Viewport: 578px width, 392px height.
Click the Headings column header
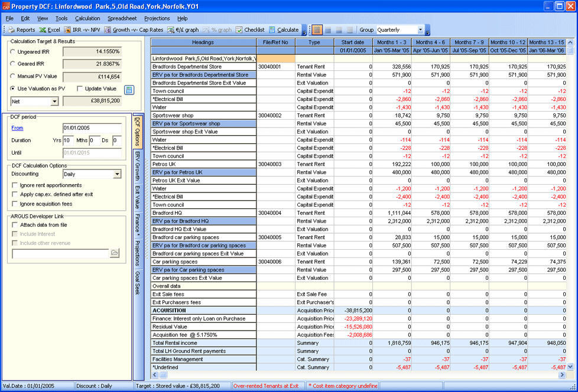click(203, 43)
